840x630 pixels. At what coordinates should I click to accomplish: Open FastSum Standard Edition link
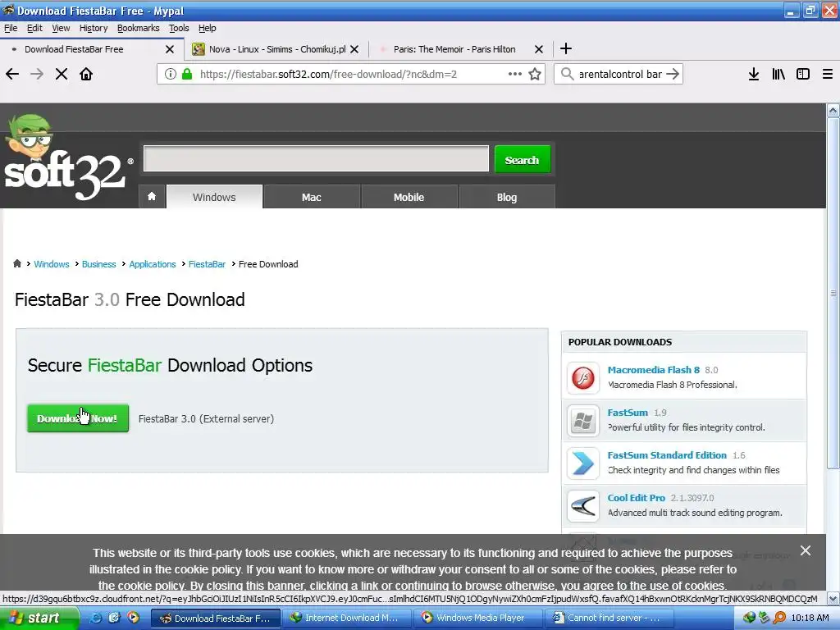click(x=667, y=454)
